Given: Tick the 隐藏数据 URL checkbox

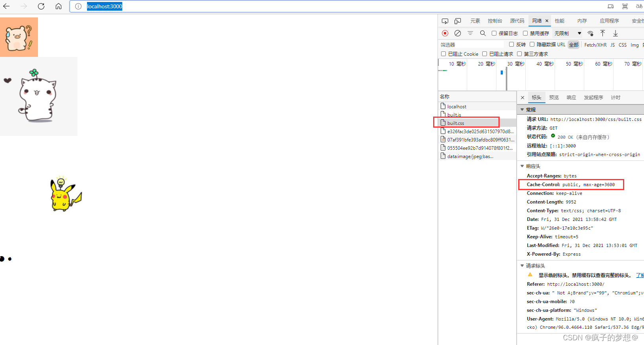Looking at the screenshot, I should [532, 44].
